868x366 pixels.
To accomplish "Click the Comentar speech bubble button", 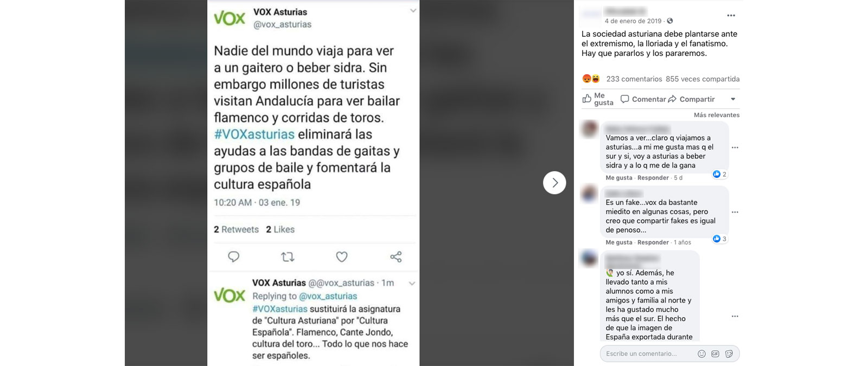I will click(643, 99).
